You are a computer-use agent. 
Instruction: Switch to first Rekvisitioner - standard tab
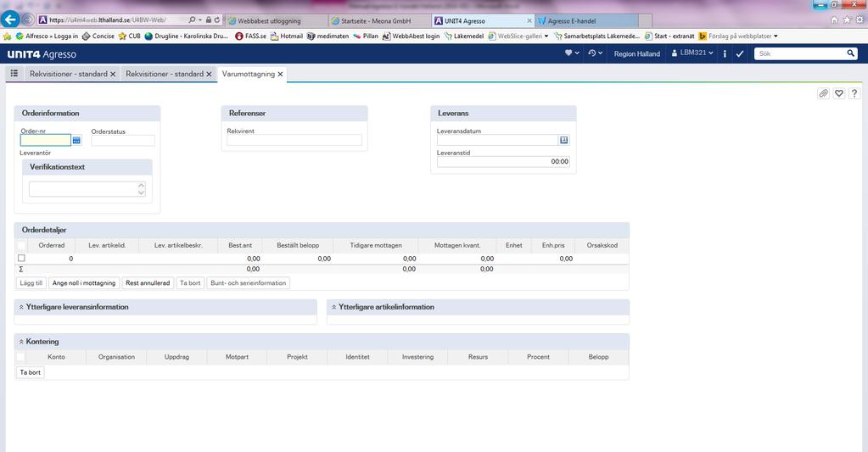(x=69, y=74)
